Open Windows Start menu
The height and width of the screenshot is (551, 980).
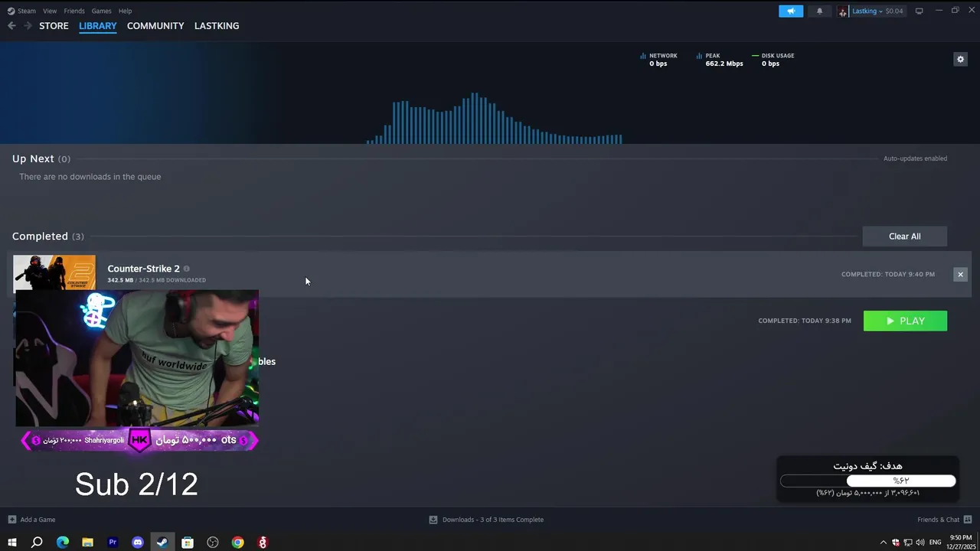[x=12, y=543]
